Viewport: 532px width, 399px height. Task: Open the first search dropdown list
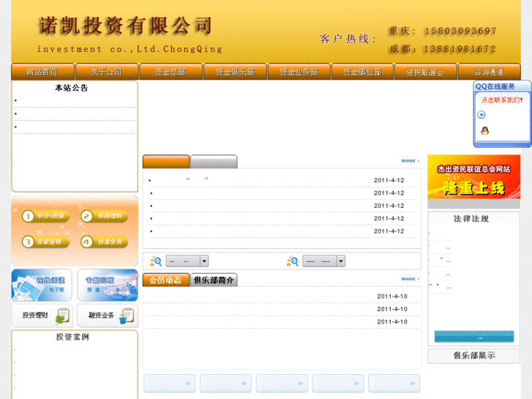click(187, 261)
